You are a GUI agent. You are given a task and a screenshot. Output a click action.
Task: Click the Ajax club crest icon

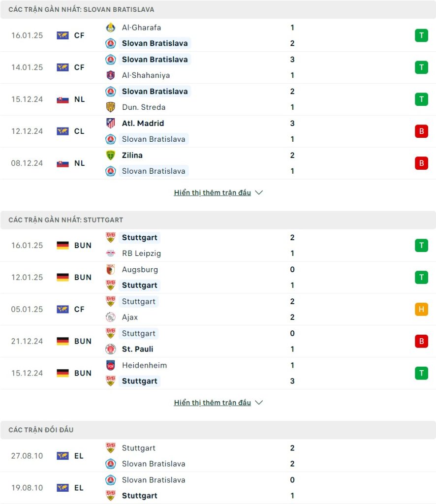point(111,317)
